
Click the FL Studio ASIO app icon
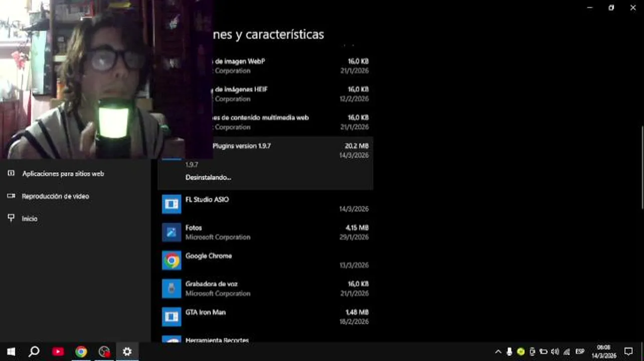coord(172,204)
